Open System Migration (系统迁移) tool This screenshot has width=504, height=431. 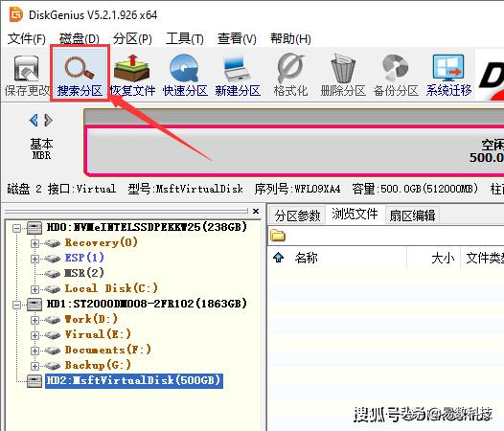(x=448, y=77)
